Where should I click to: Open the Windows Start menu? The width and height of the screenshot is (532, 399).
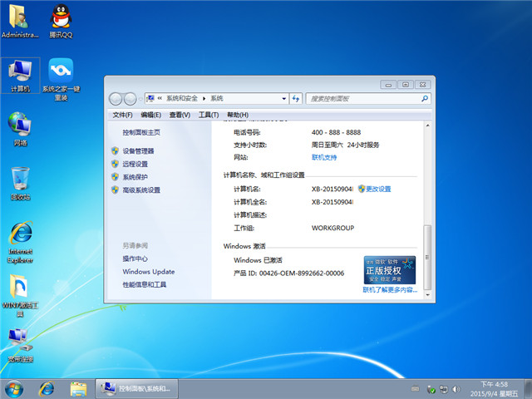click(14, 389)
